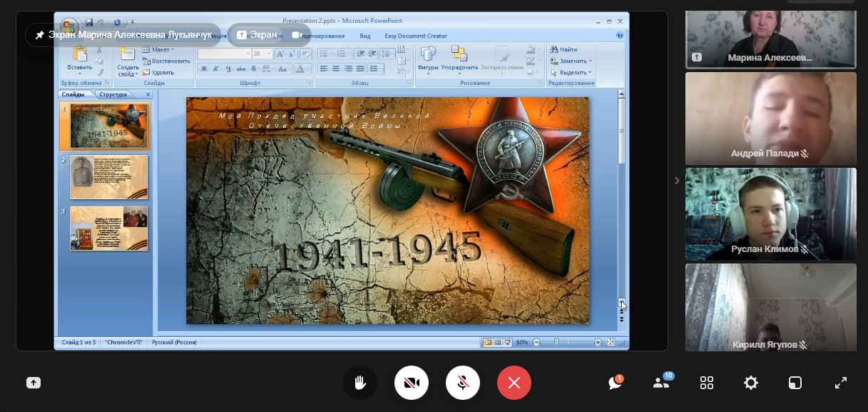Select Кирилл Ягупов's video tile
This screenshot has width=868, height=412.
point(770,307)
